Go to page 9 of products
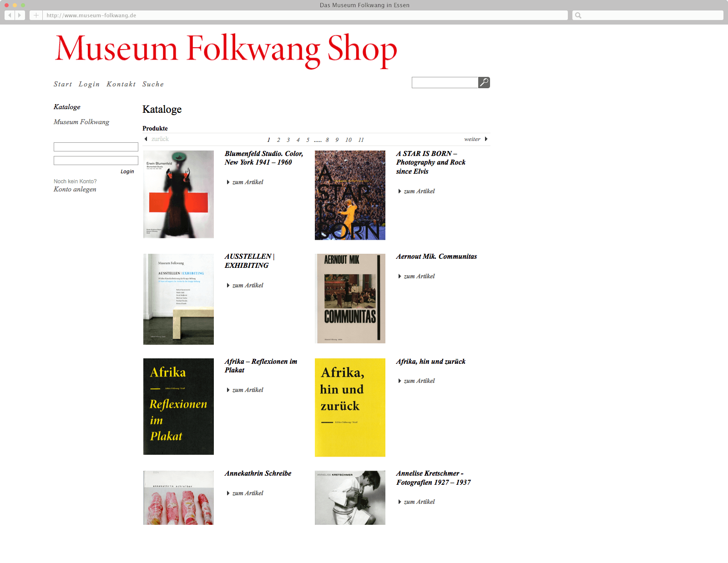 (x=337, y=140)
